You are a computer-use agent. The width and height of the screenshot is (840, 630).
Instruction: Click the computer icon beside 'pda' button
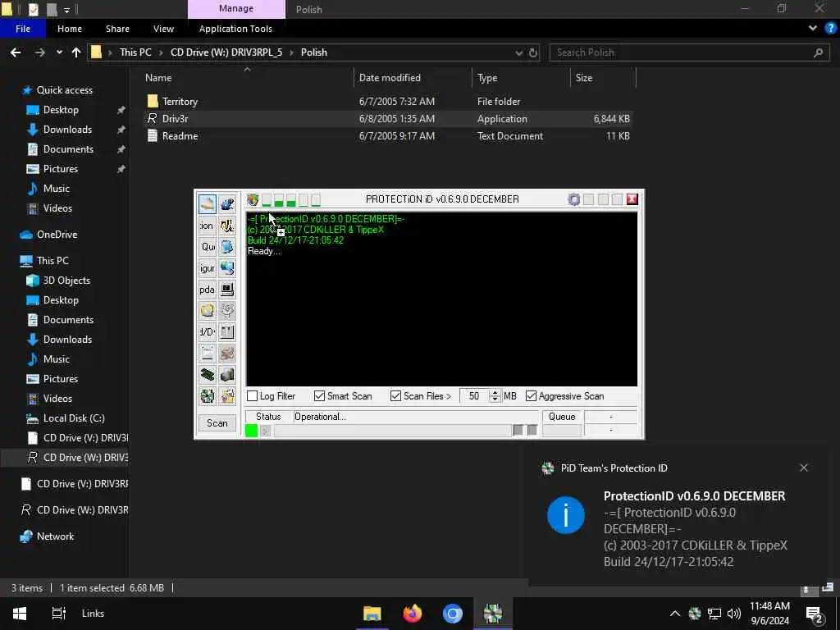click(x=227, y=290)
